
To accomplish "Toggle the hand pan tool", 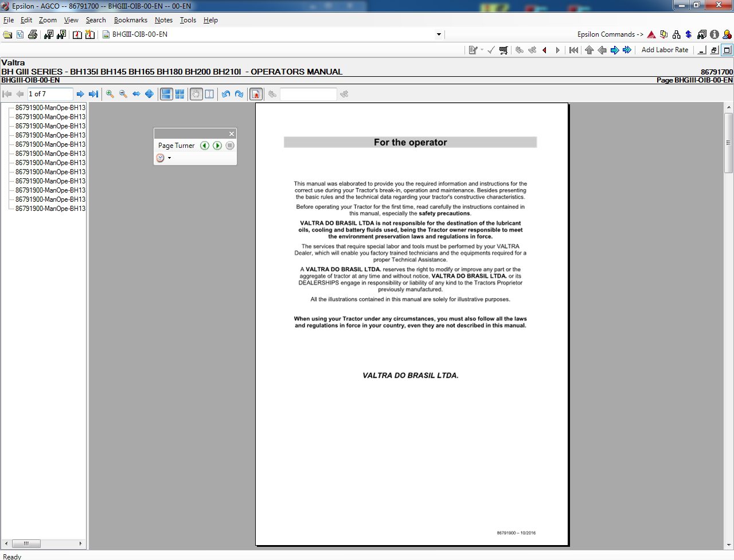I will 196,94.
